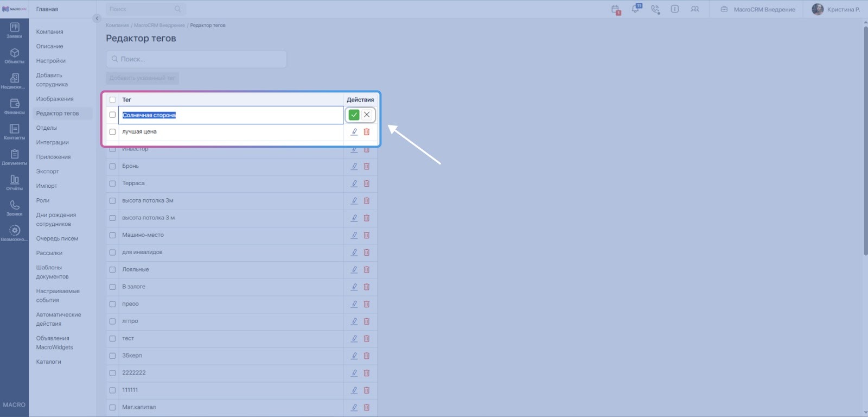Open the Интеграции menu item
868x417 pixels.
click(52, 142)
